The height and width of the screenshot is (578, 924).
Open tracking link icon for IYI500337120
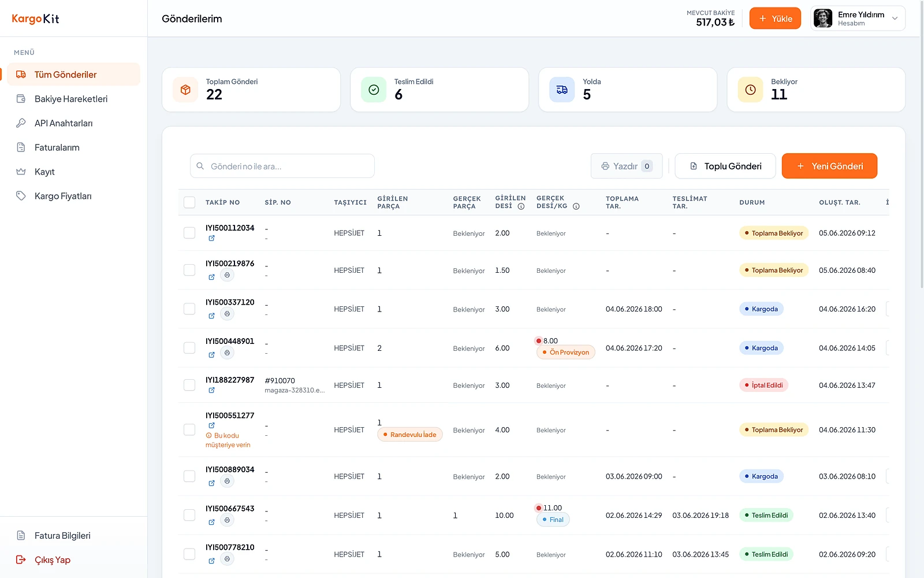click(x=211, y=316)
